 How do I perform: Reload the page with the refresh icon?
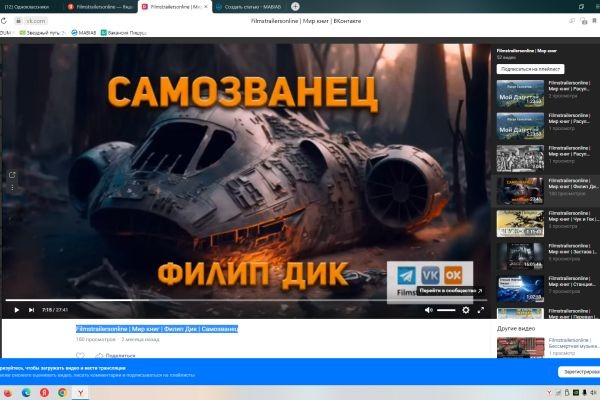4,21
